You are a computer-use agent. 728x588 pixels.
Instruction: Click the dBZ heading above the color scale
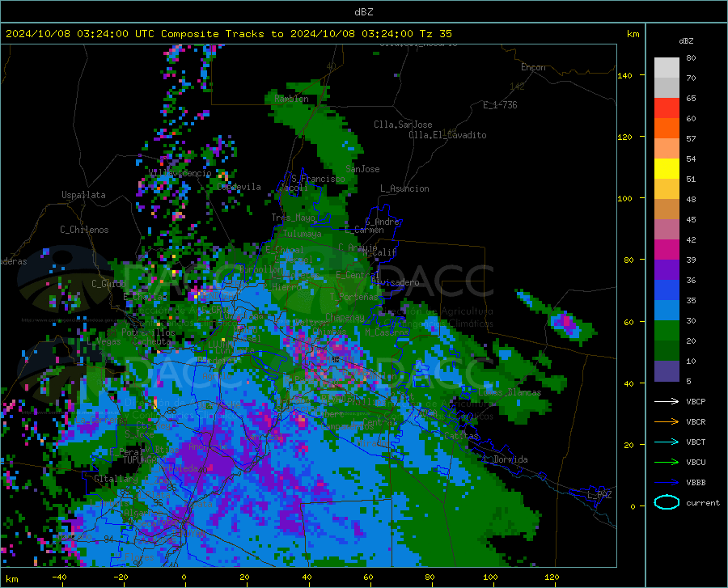point(686,40)
